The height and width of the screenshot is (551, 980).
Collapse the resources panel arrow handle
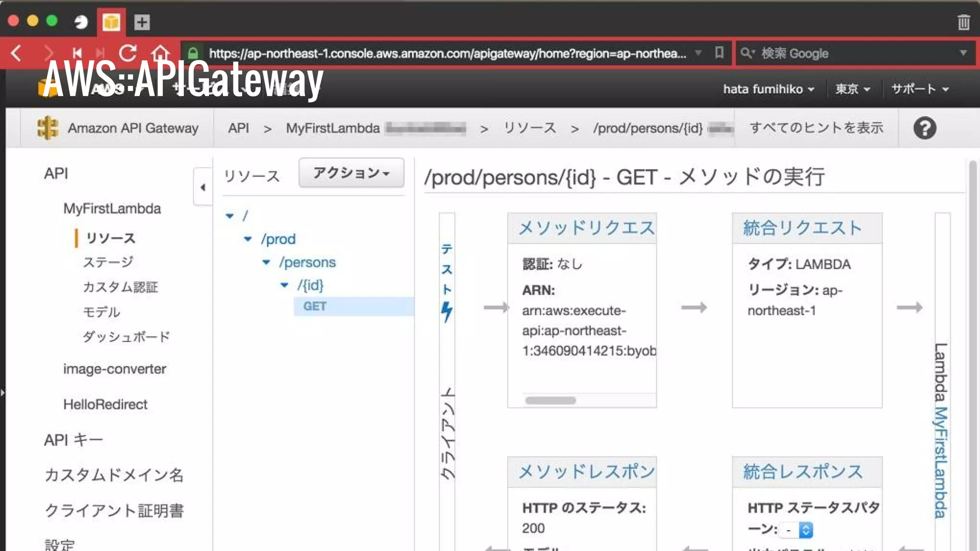coord(203,187)
